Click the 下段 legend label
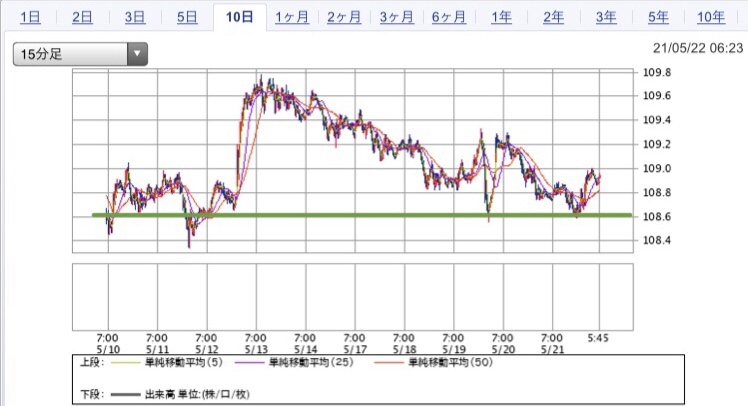748x406 pixels. (x=92, y=395)
